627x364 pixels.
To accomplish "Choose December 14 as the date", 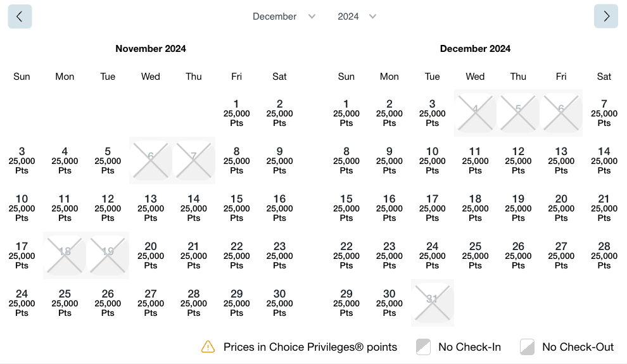I will 604,161.
